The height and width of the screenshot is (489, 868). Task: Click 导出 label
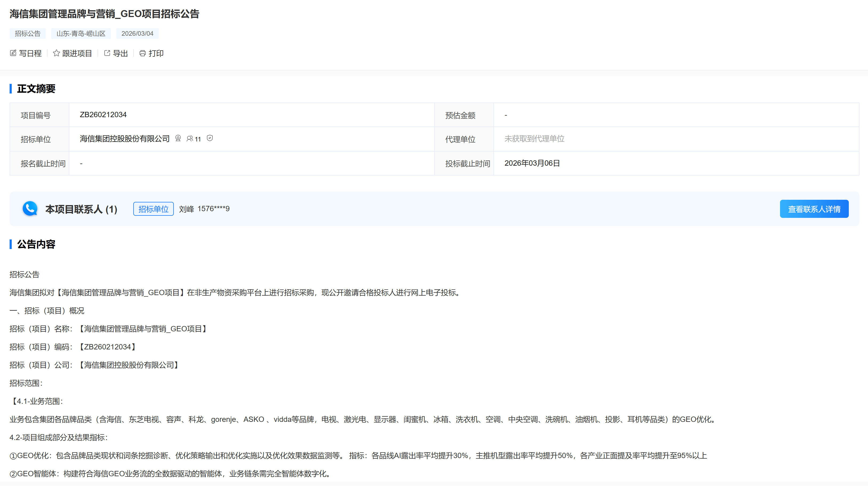tap(120, 53)
